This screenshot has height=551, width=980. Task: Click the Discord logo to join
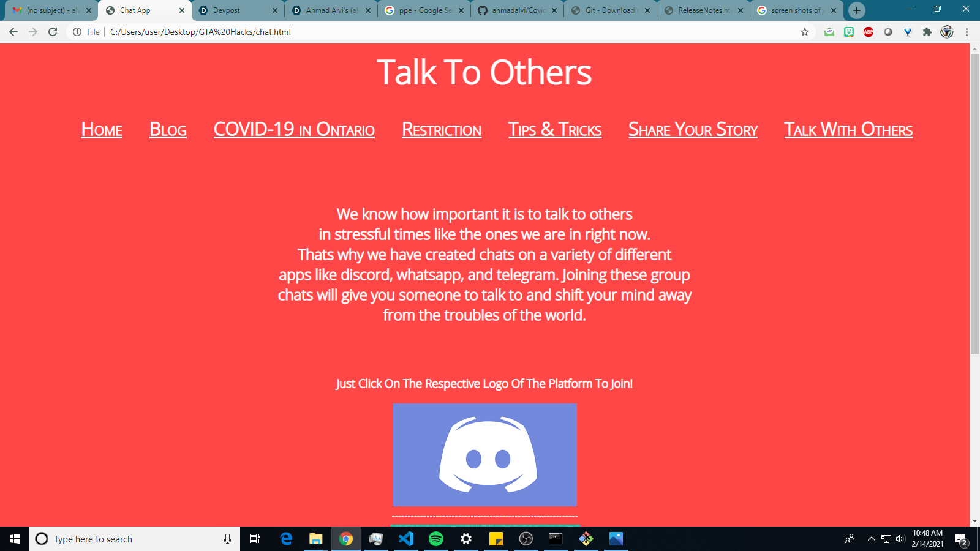click(x=484, y=455)
